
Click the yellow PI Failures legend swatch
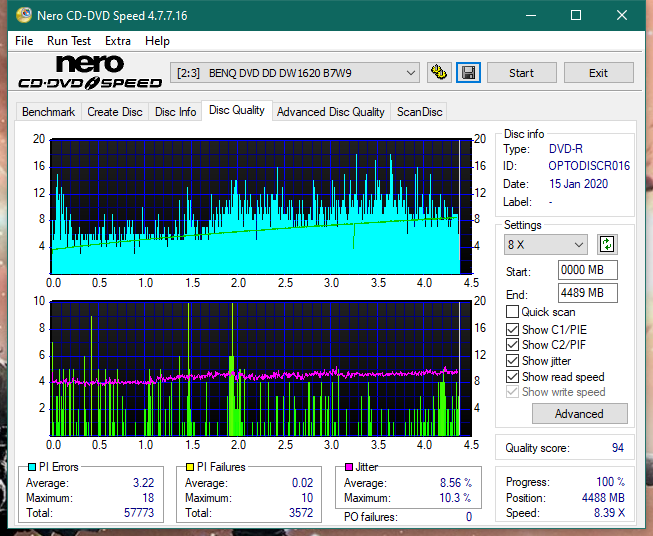[x=188, y=467]
